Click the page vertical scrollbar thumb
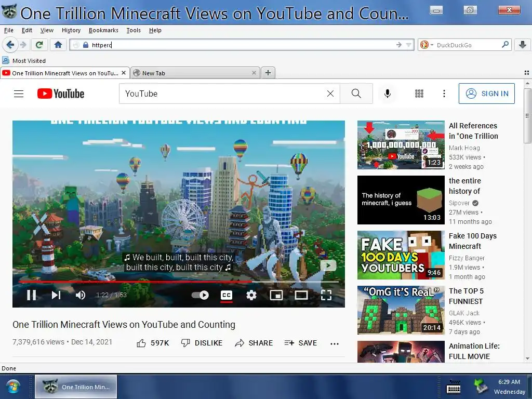 pos(527,115)
